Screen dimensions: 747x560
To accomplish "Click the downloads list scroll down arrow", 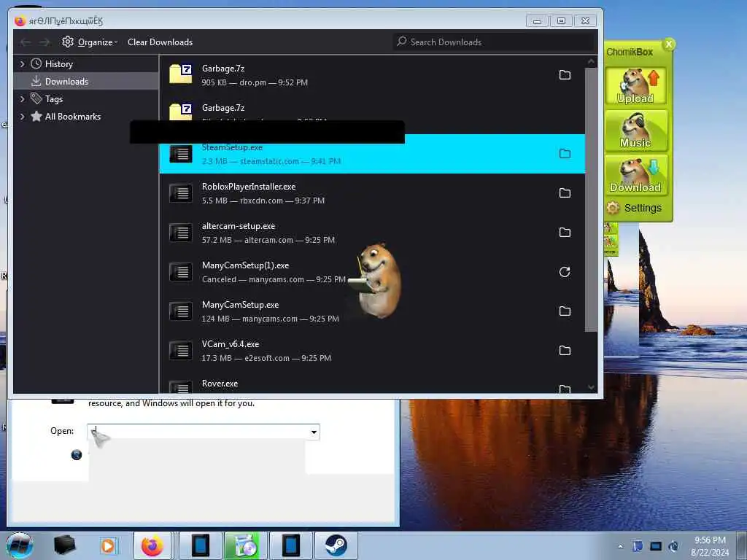I will pyautogui.click(x=591, y=387).
